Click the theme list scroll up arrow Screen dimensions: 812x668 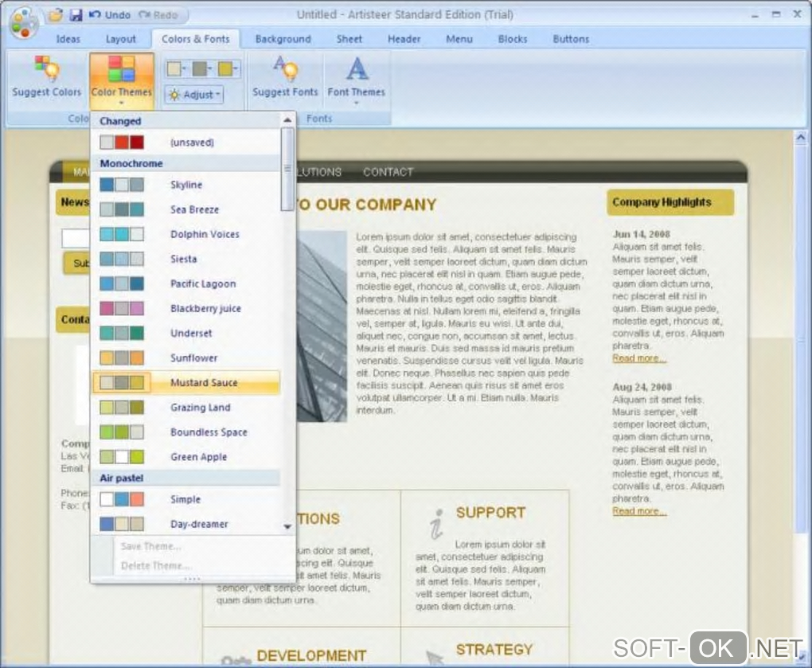coord(287,120)
